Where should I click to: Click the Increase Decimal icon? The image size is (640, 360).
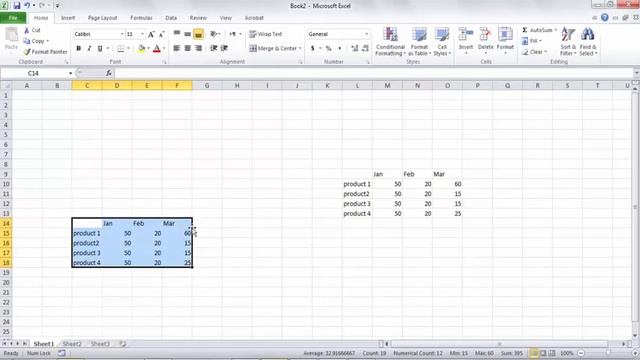tap(355, 48)
